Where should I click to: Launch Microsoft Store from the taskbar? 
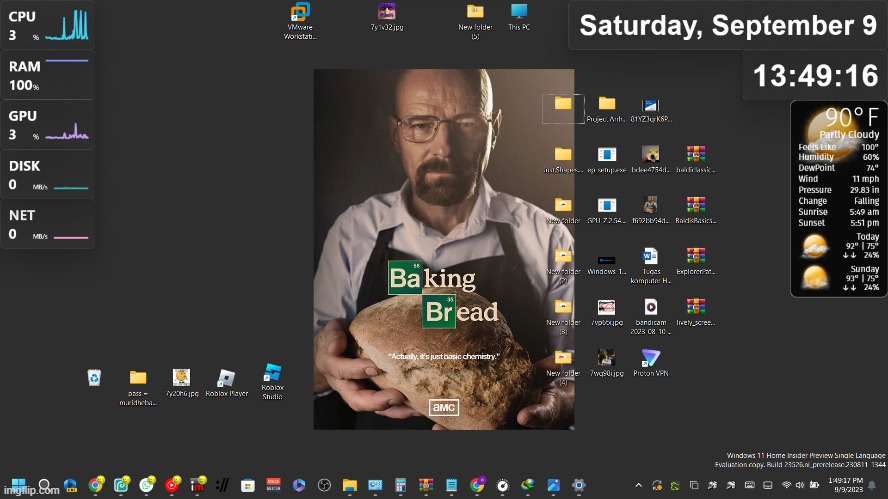click(x=247, y=485)
